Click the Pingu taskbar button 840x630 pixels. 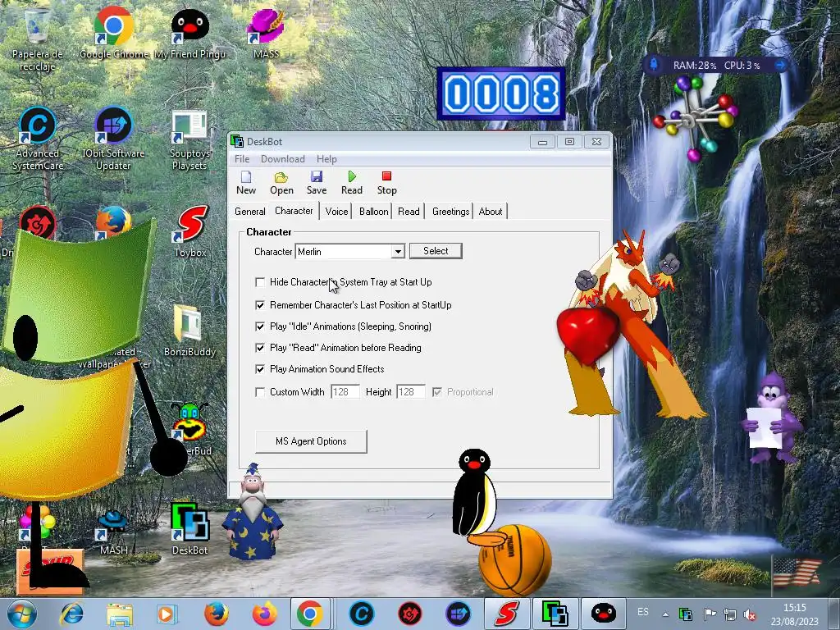coord(603,614)
